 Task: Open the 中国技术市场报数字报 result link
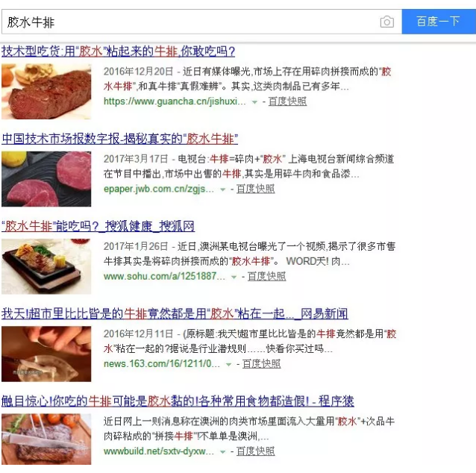click(x=120, y=139)
